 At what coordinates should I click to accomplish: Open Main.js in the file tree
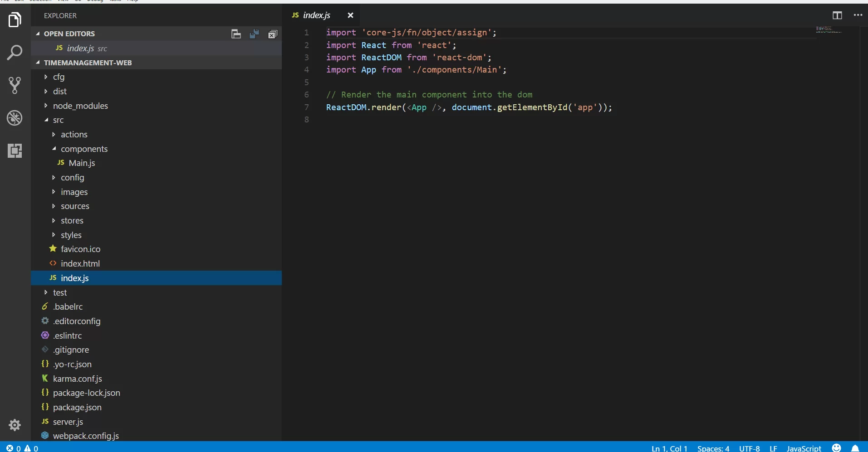coord(157,163)
